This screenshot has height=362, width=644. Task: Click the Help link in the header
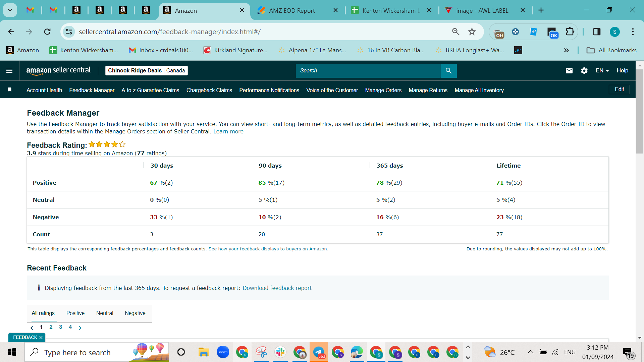(x=623, y=71)
